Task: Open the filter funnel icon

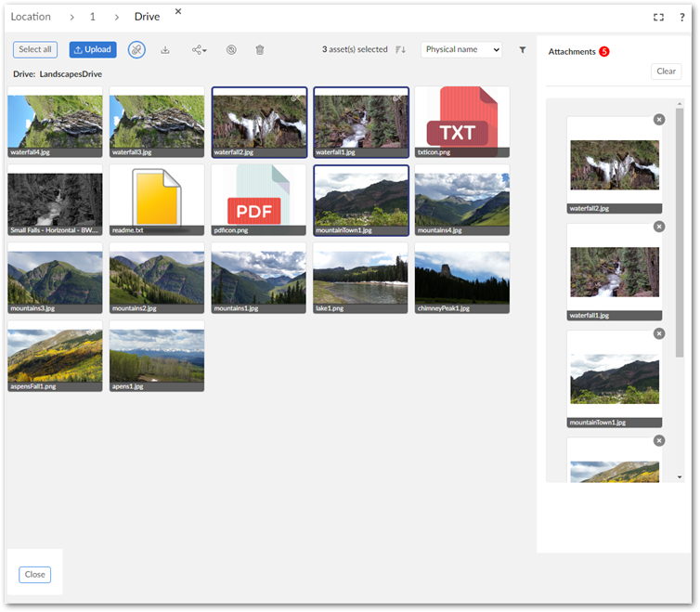Action: 522,50
